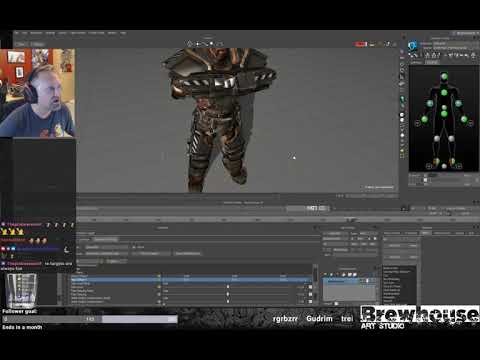Click the light gray preview box next to the black item list
The image size is (480, 360).
348,290
